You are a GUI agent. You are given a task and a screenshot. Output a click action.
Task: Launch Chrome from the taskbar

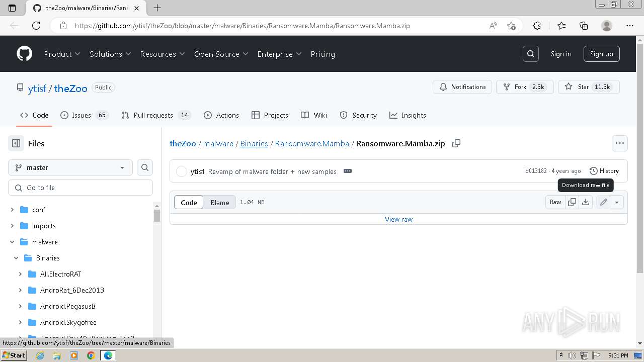click(91, 355)
